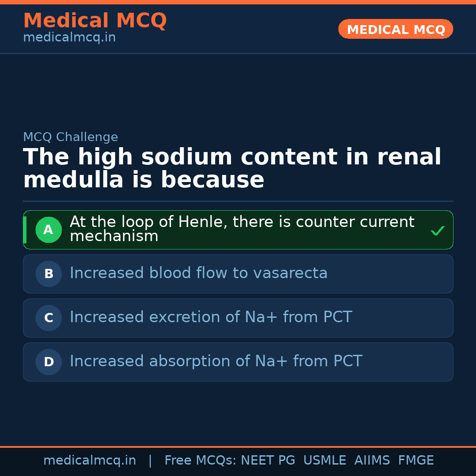Click the green highlight bar beside option A

[x=25, y=230]
